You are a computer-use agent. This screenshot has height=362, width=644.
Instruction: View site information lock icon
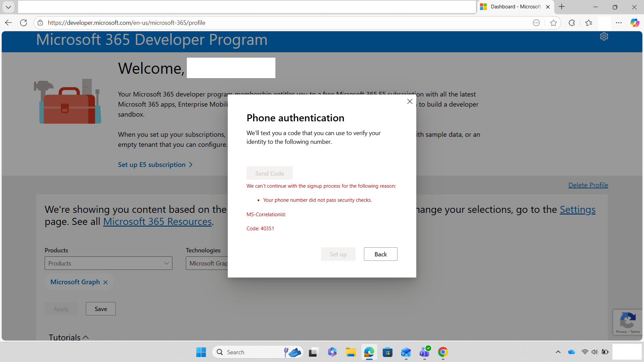(40, 23)
